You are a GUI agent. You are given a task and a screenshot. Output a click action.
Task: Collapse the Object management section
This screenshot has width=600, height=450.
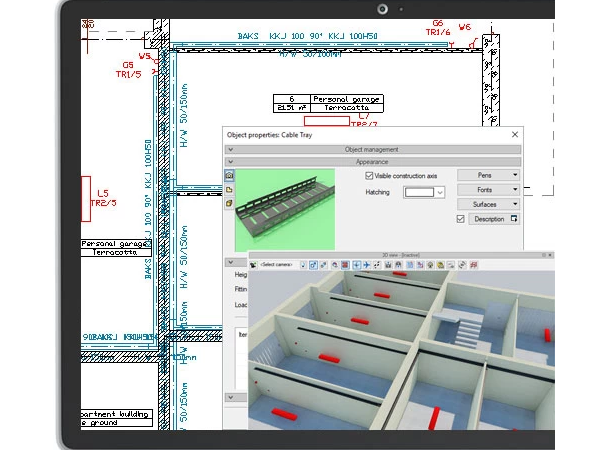point(231,149)
